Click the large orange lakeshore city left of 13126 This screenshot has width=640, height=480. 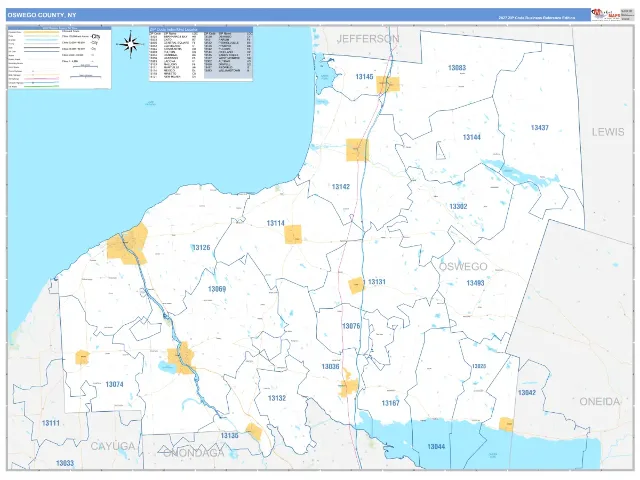click(127, 244)
